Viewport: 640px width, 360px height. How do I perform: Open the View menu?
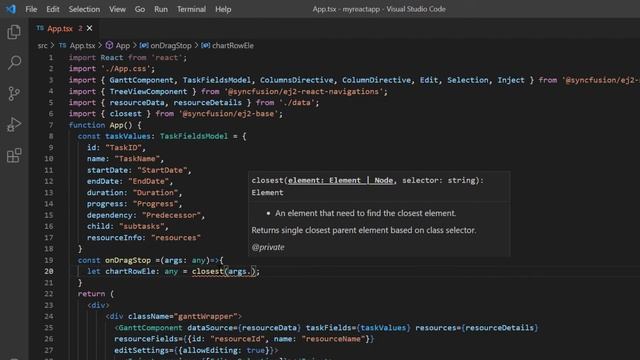pyautogui.click(x=117, y=9)
